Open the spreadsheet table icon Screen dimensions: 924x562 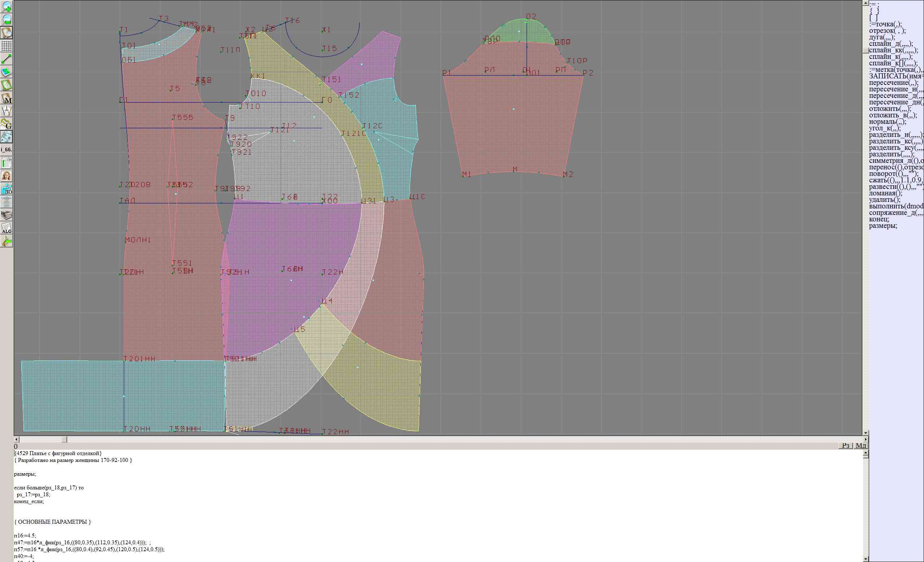[x=7, y=163]
